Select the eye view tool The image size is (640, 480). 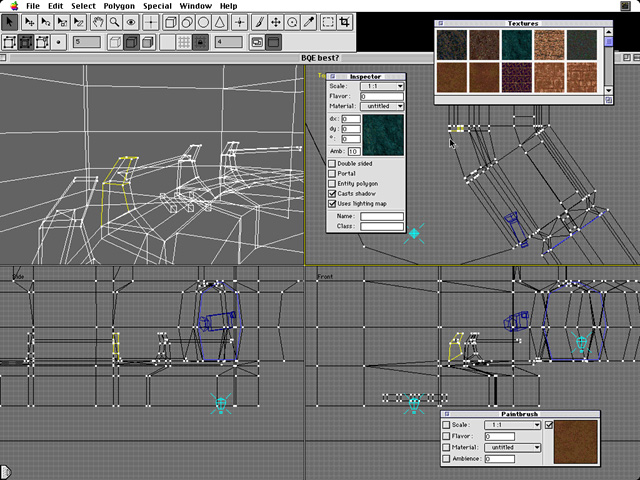tap(131, 22)
